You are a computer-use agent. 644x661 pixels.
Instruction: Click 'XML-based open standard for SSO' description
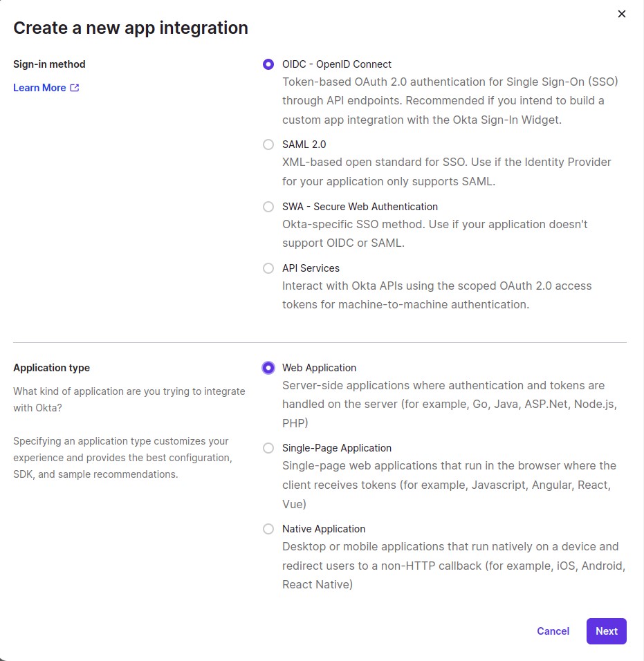click(447, 171)
